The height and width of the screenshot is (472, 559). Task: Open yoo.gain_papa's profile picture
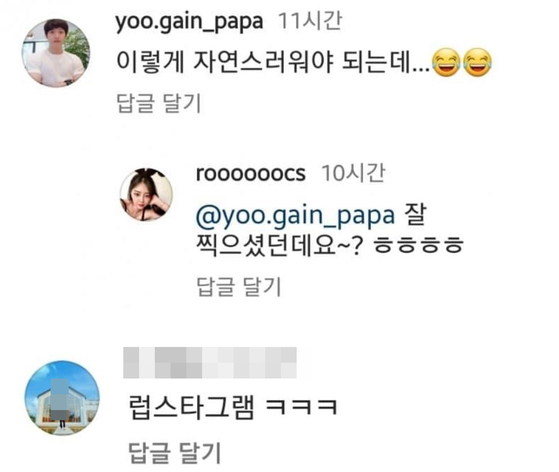[56, 53]
